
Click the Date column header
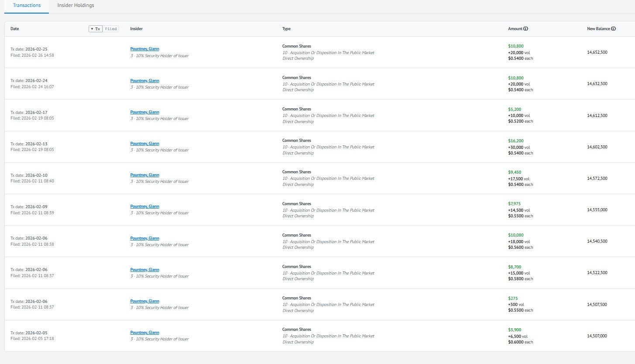(x=15, y=29)
